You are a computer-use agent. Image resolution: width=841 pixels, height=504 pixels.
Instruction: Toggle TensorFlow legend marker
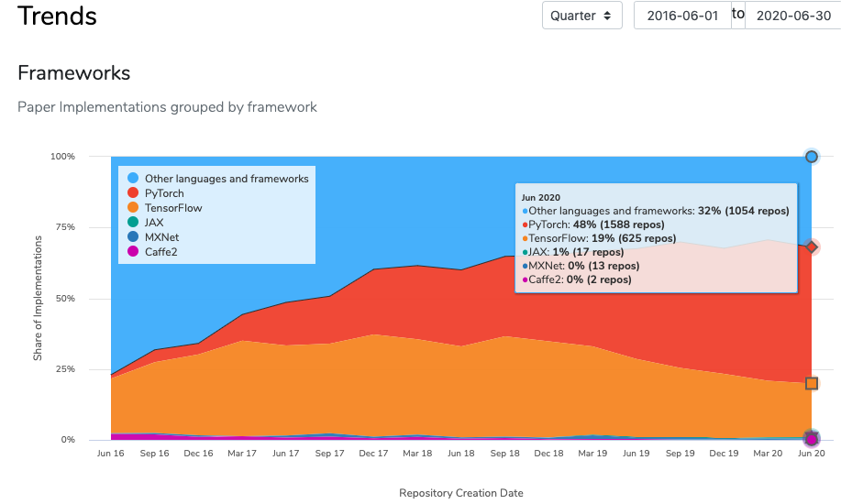pyautogui.click(x=133, y=207)
